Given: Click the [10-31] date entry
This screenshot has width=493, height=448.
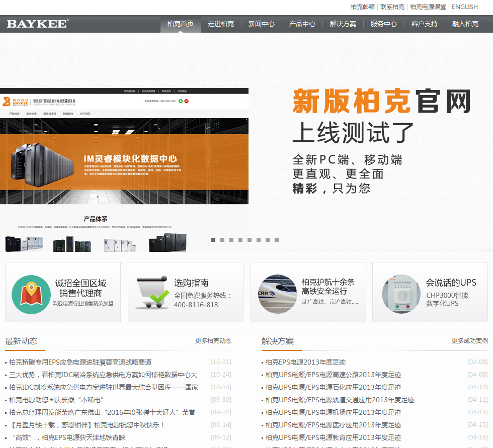Looking at the screenshot, I should (221, 362).
